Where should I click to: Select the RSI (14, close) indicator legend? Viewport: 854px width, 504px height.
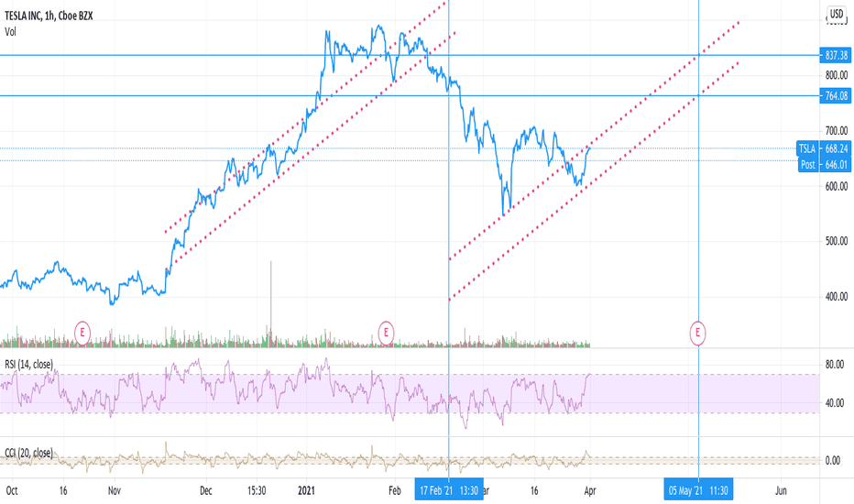coord(29,365)
